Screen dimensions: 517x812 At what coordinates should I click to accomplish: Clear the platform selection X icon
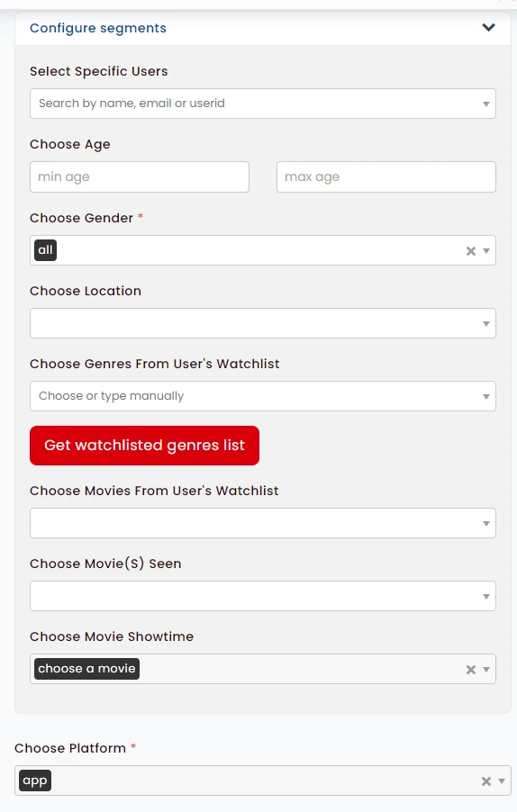485,781
